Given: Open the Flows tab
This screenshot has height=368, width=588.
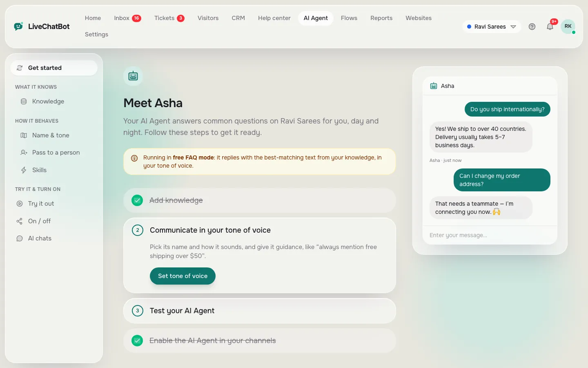Looking at the screenshot, I should (349, 18).
